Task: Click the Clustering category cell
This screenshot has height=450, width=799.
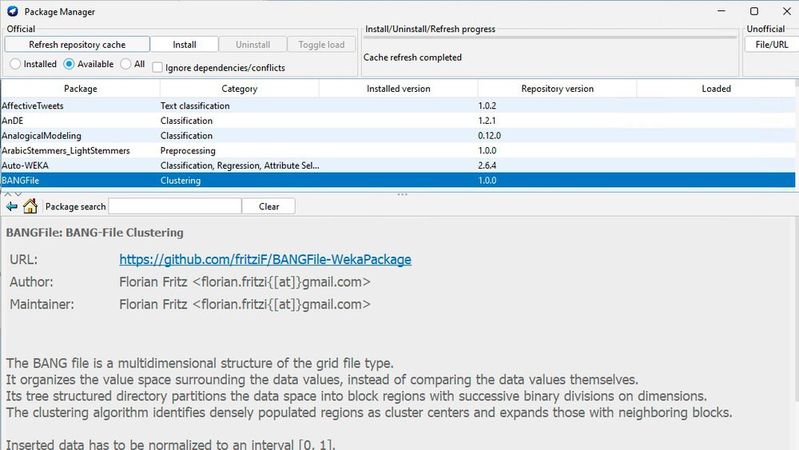Action: [x=180, y=180]
